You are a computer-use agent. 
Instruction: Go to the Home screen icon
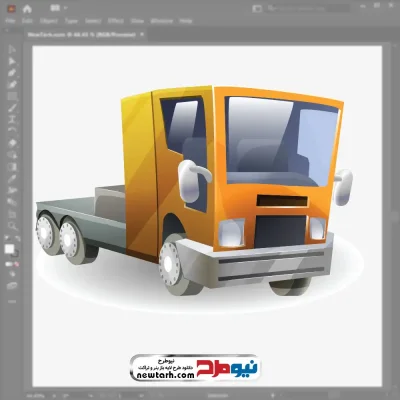click(27, 9)
